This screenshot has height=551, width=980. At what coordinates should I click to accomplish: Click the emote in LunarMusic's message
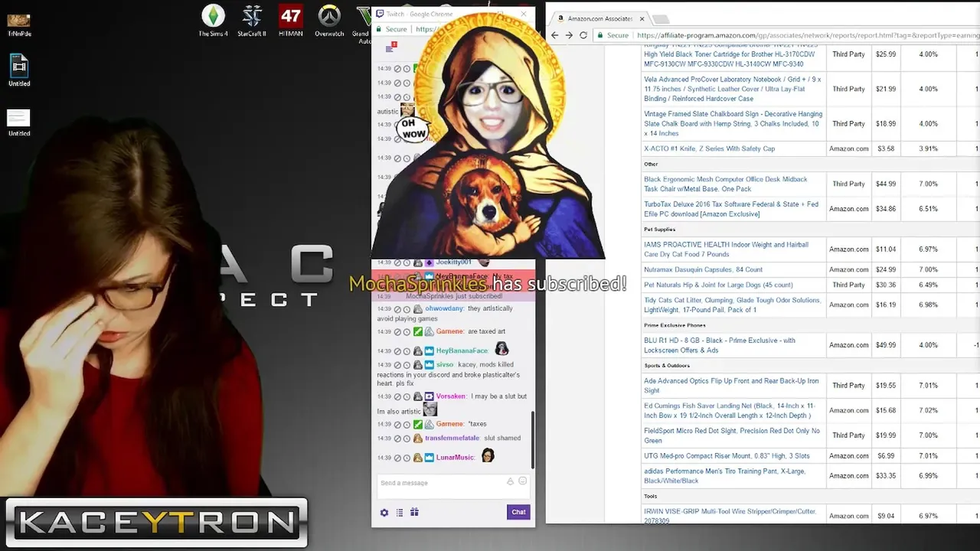pyautogui.click(x=488, y=456)
